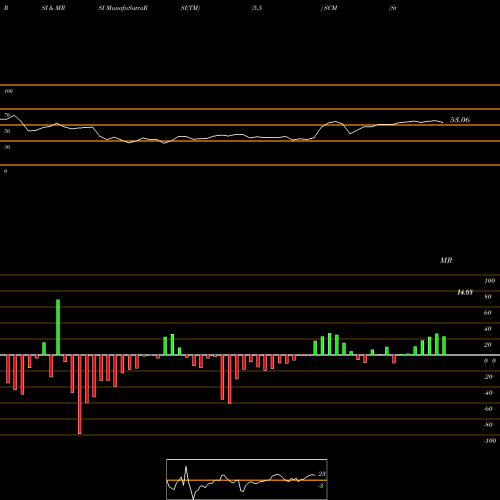
Task: Click the MR axis label -100
Action: pyautogui.click(x=490, y=441)
